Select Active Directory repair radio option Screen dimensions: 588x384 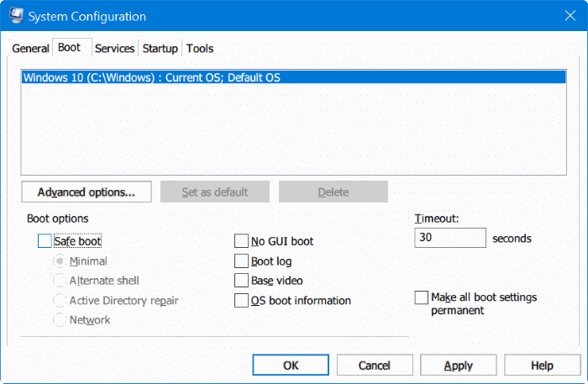(x=60, y=300)
